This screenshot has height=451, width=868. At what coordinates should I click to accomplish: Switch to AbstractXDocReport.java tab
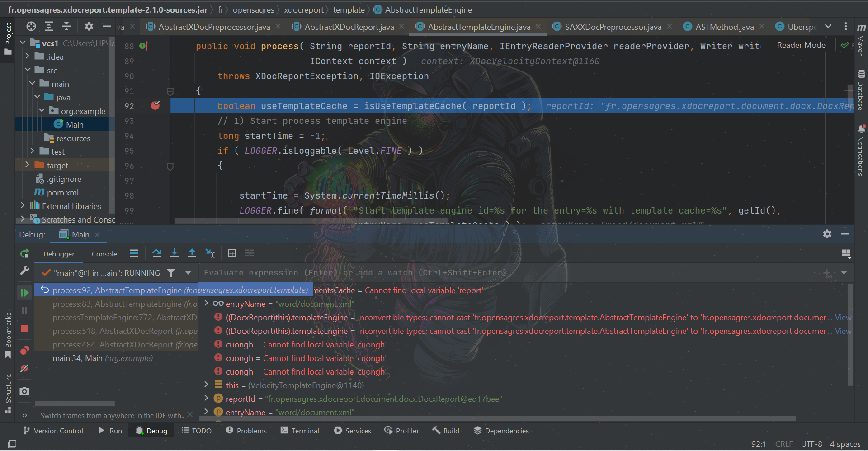tap(349, 27)
